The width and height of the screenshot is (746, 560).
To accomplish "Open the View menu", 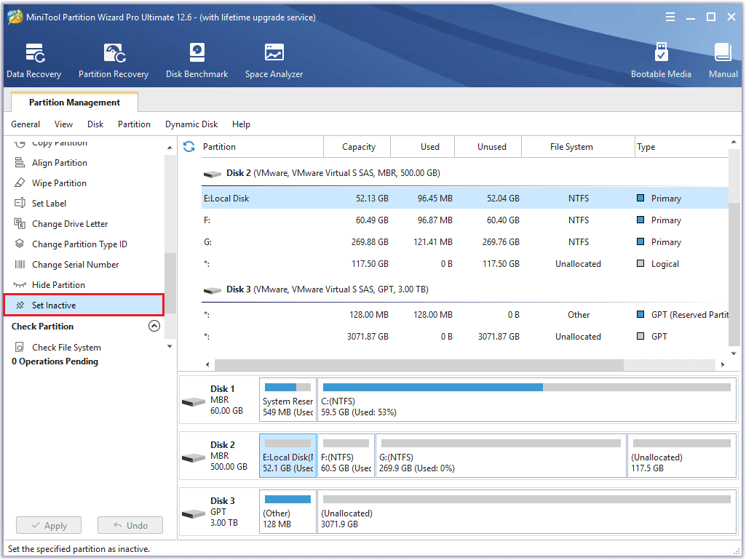I will pyautogui.click(x=64, y=124).
